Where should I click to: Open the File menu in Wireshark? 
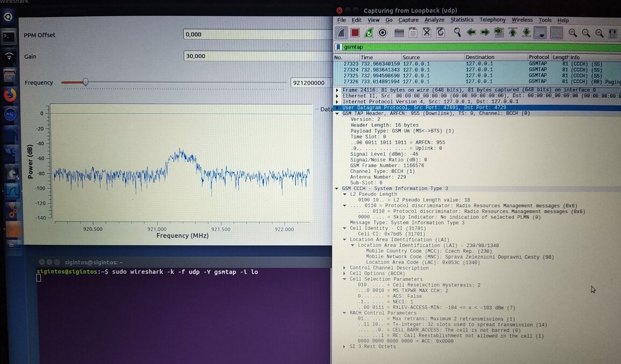[x=341, y=20]
